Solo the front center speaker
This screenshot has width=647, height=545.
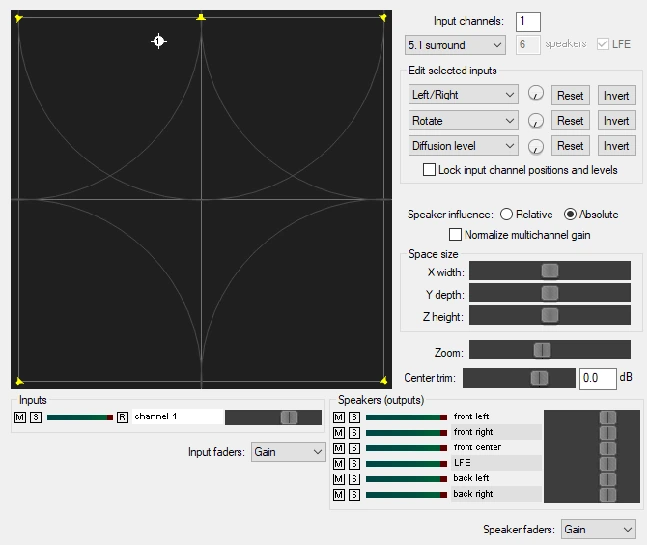(x=354, y=448)
